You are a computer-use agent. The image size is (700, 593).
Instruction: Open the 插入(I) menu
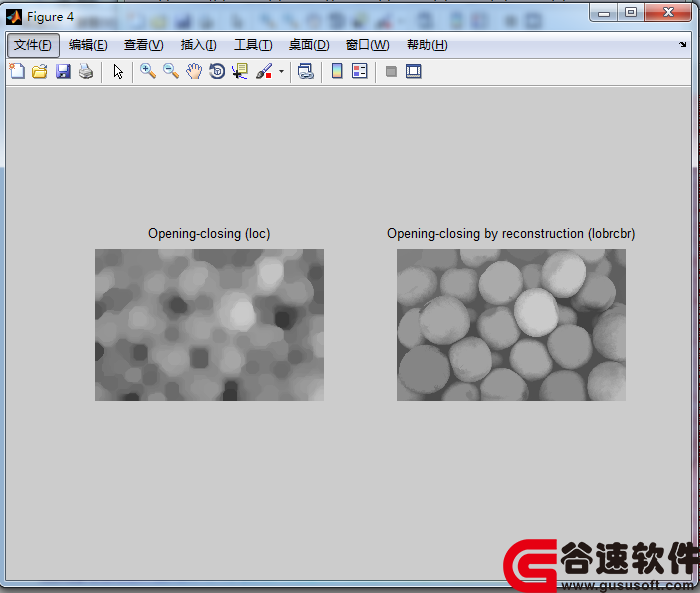[199, 45]
